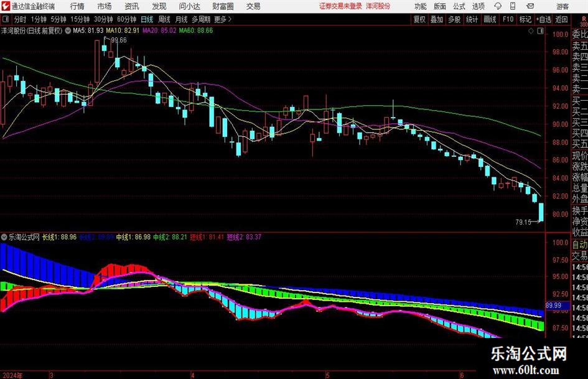Expand the MA indicator dropdown arrow near 洋河股份
Screen dimensions: 588x379
point(68,30)
